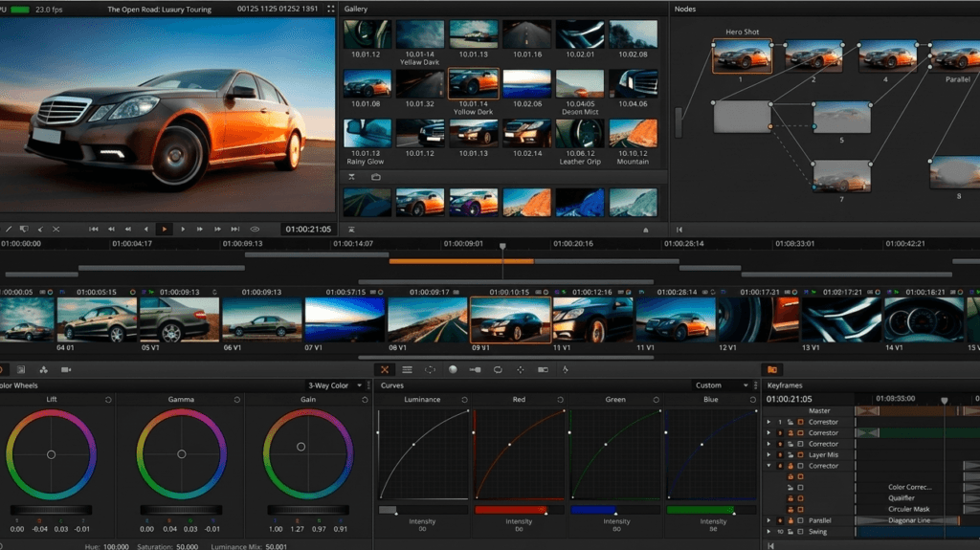Open the Keyframes palette orange icon
The image size is (980, 550).
click(x=772, y=370)
